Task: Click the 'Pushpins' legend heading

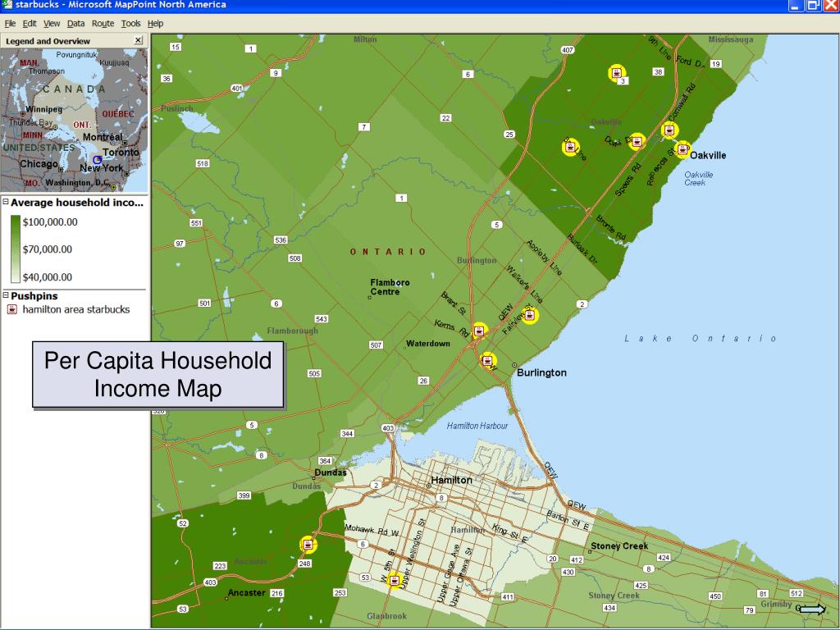Action: pos(34,295)
